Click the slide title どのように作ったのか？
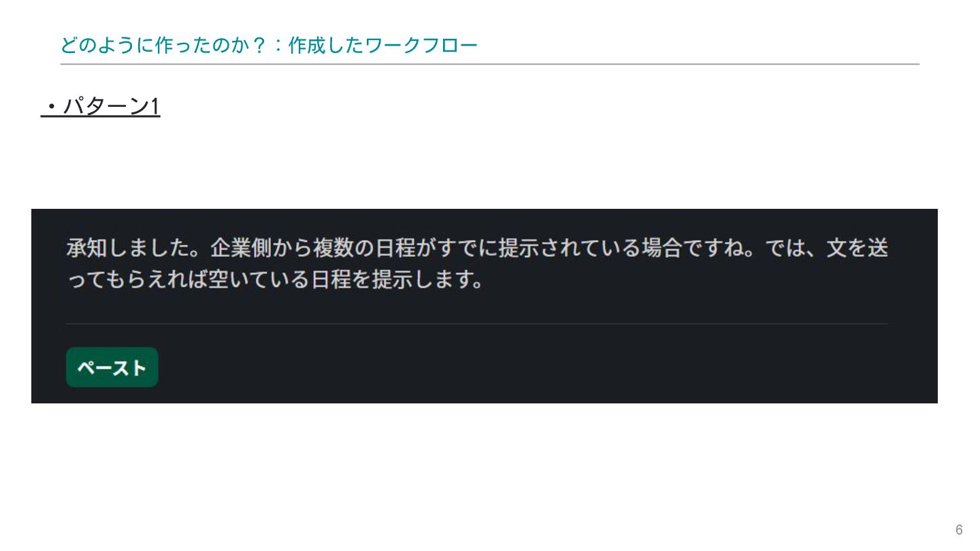The height and width of the screenshot is (551, 980). pos(162,46)
